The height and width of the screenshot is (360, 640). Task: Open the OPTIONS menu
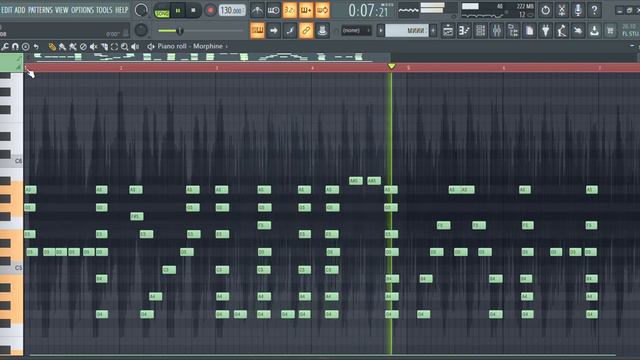click(x=82, y=10)
